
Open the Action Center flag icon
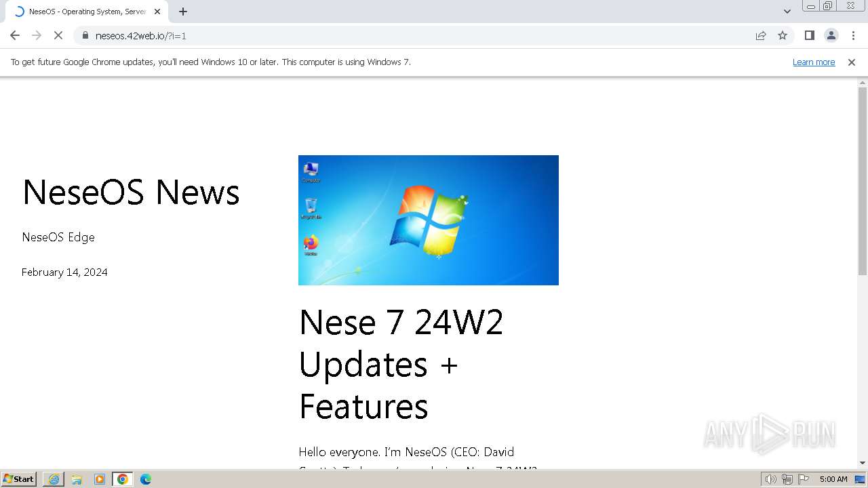pyautogui.click(x=804, y=479)
